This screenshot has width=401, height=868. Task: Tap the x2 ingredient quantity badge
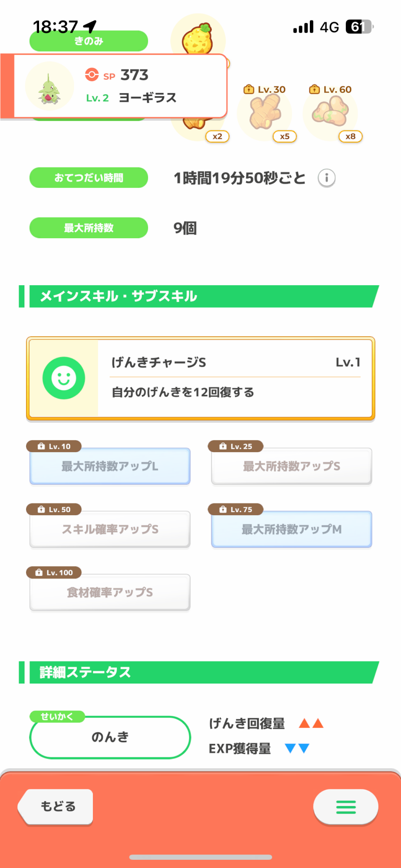coord(217,136)
